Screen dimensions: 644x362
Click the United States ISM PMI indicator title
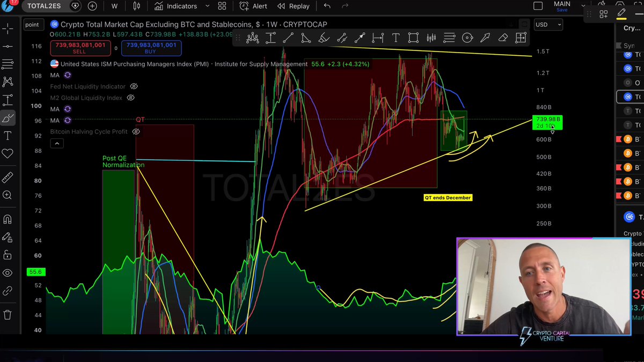point(184,64)
